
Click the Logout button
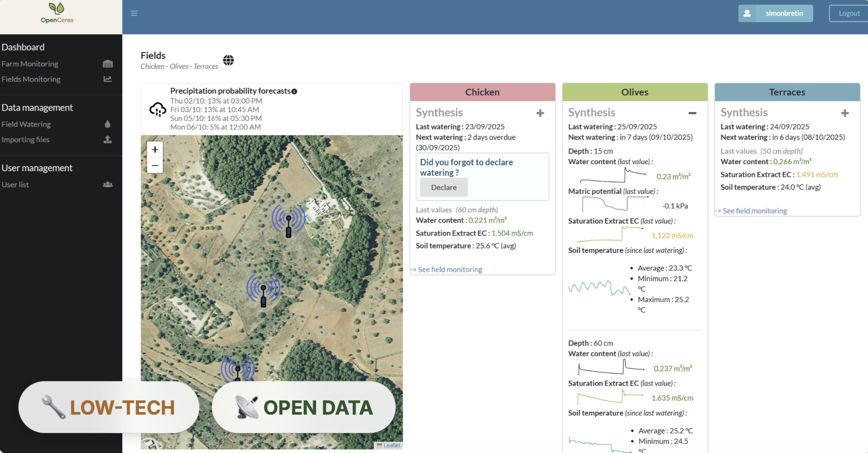point(849,13)
